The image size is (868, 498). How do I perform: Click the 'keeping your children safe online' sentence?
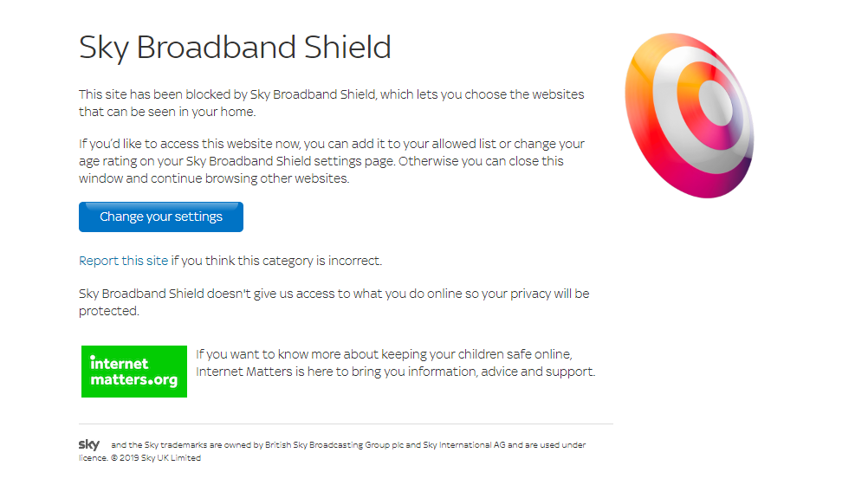click(384, 354)
